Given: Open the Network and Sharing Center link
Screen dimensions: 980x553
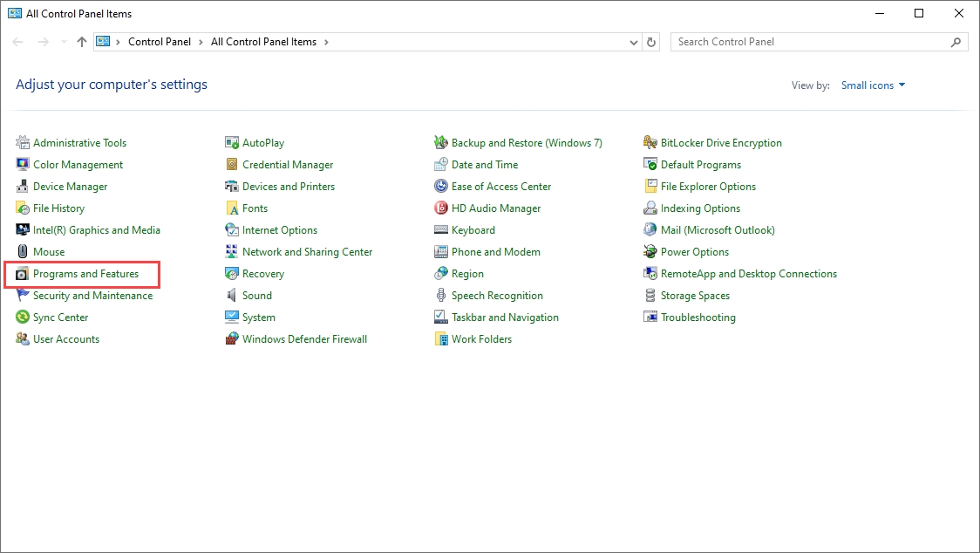Looking at the screenshot, I should (x=307, y=252).
